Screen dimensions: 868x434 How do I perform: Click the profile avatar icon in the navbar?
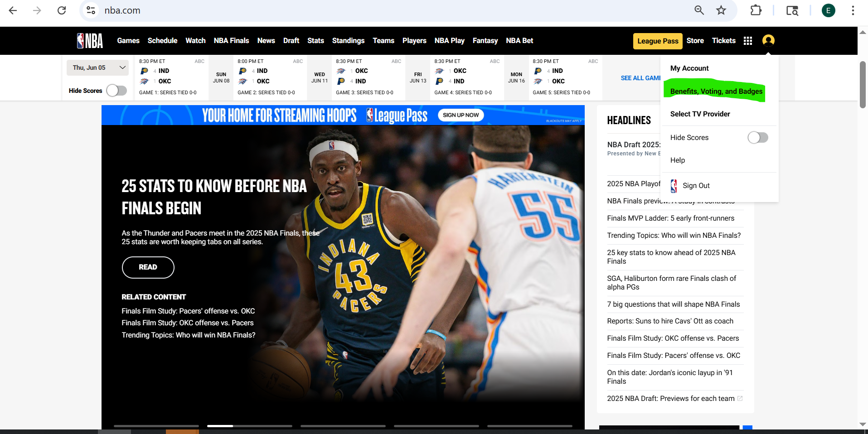coord(768,40)
